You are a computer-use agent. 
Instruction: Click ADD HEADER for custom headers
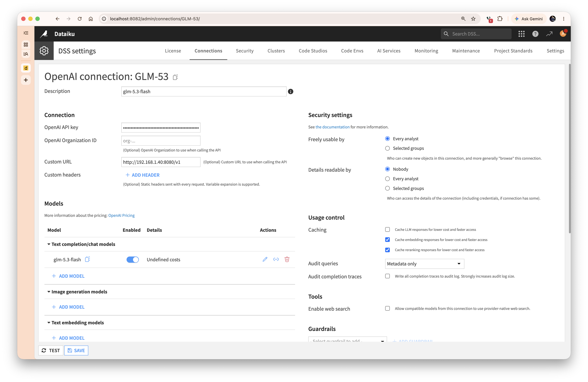(143, 175)
